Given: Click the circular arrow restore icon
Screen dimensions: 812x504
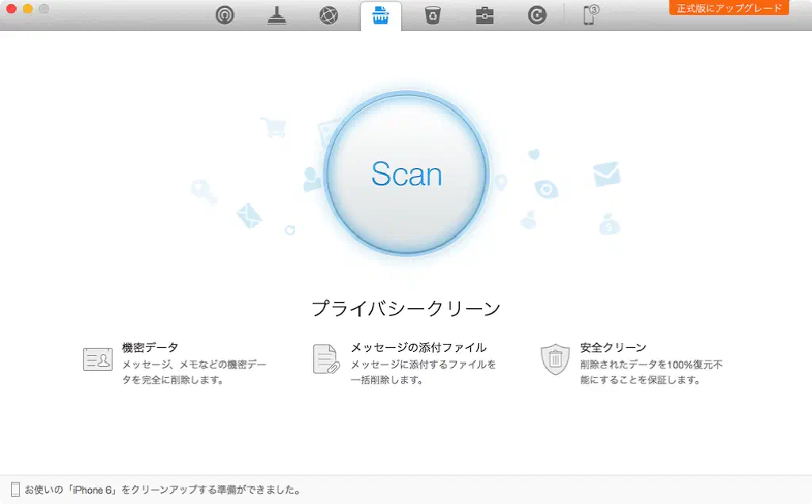Looking at the screenshot, I should [537, 15].
